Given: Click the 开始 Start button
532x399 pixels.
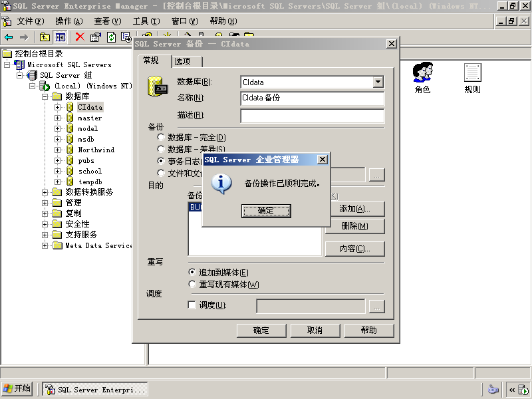Looking at the screenshot, I should coord(17,388).
